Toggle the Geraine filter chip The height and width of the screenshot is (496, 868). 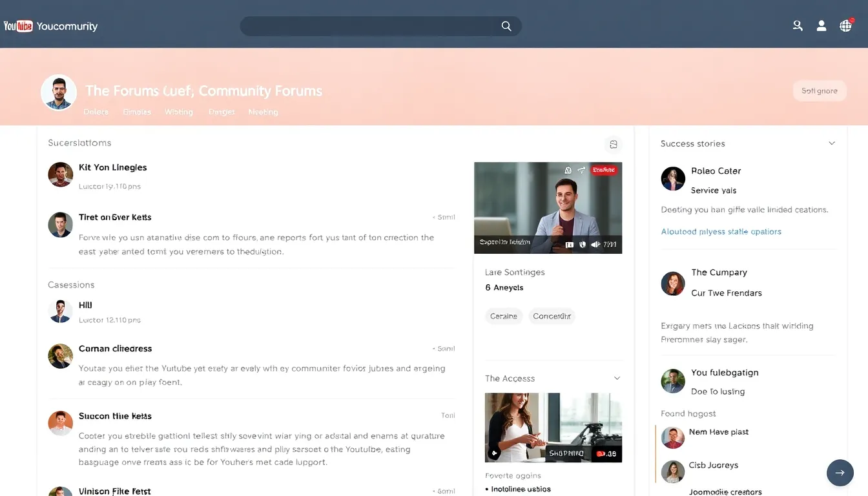[x=504, y=316]
